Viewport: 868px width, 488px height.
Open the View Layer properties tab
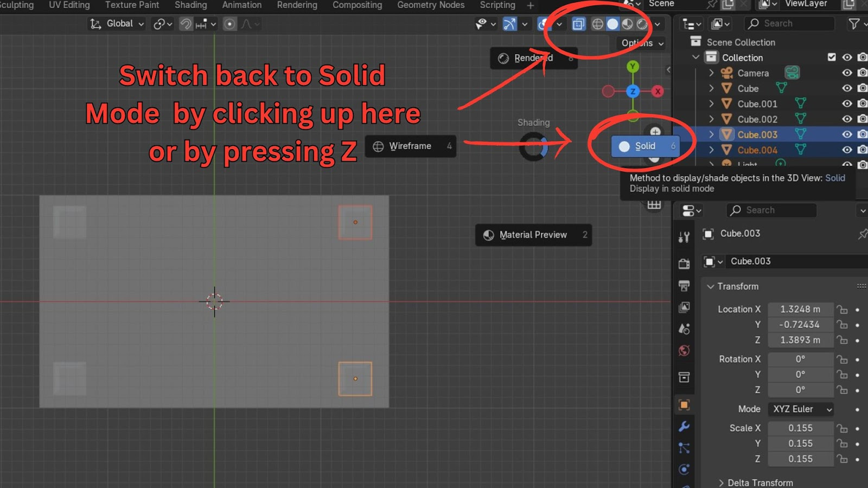(x=684, y=307)
